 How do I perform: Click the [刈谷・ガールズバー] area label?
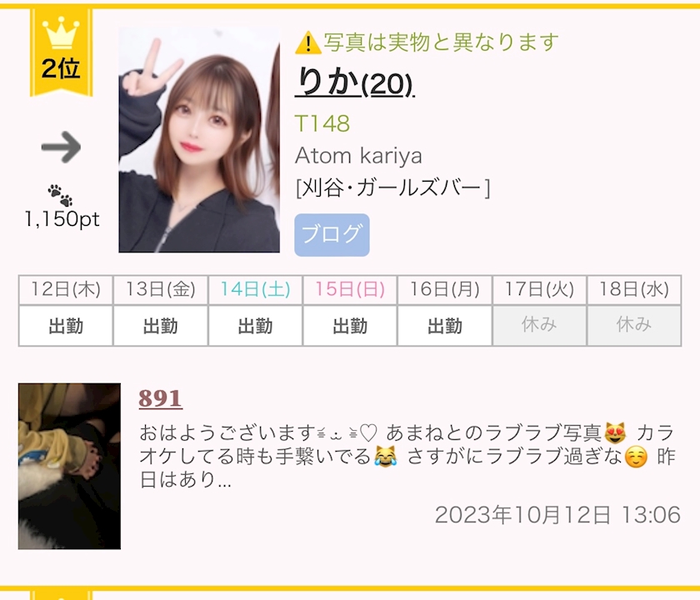392,187
